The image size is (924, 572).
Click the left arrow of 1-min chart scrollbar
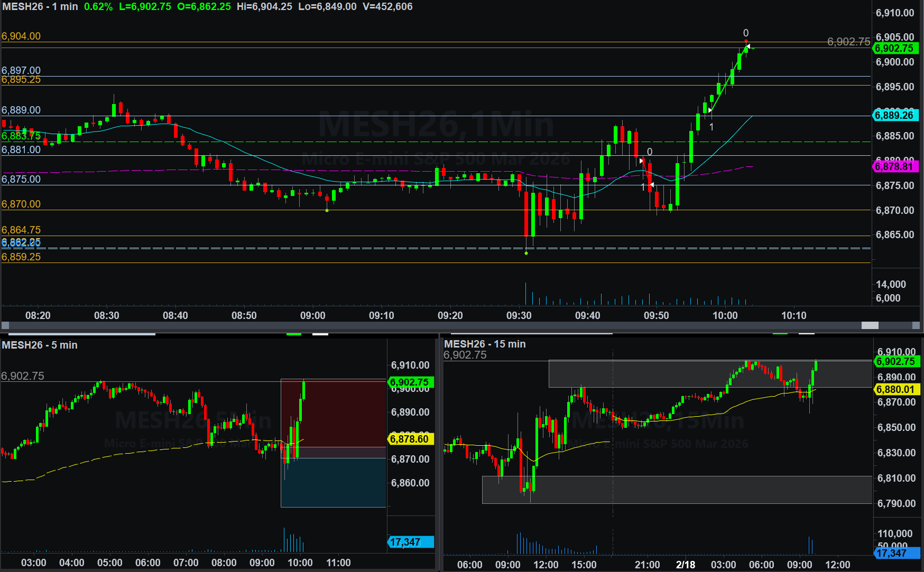tap(5, 325)
